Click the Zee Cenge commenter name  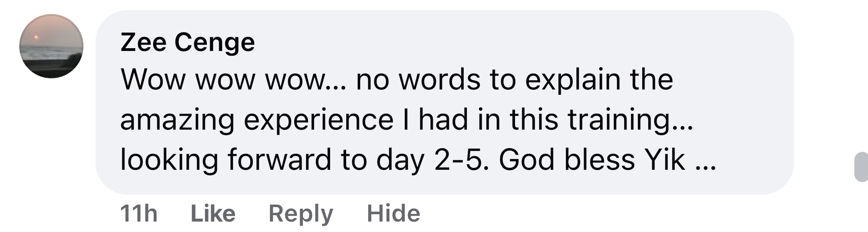pyautogui.click(x=187, y=42)
